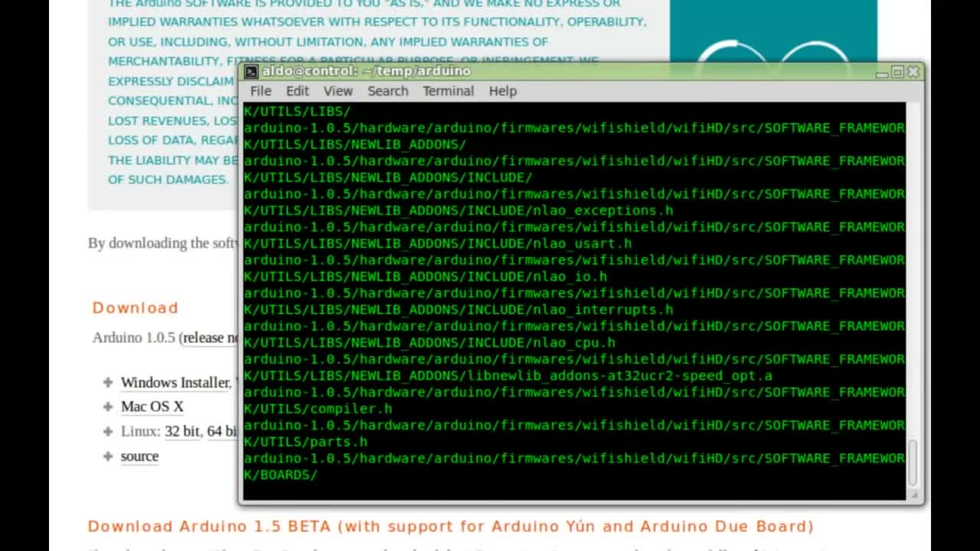Click the terminal vertical scrollbar thumb
The height and width of the screenshot is (551, 980).
pyautogui.click(x=913, y=462)
